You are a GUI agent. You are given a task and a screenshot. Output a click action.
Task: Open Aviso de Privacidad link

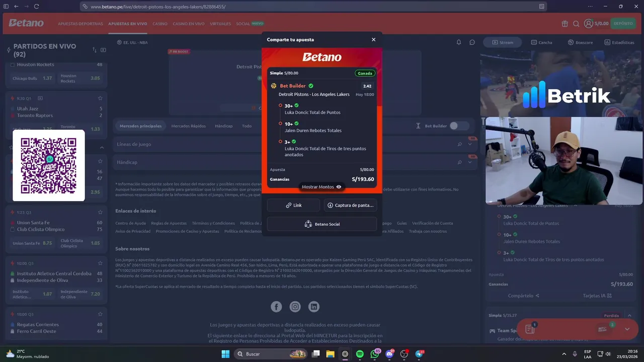[x=133, y=231]
